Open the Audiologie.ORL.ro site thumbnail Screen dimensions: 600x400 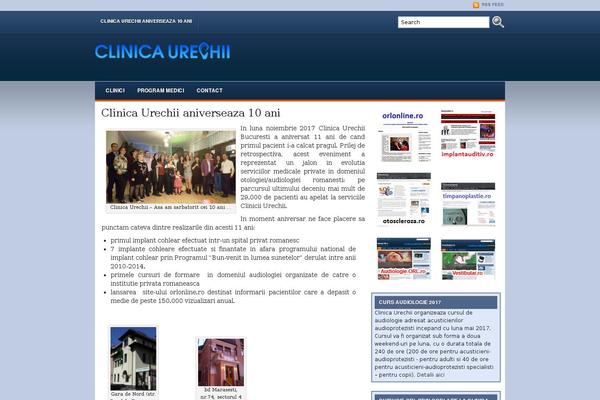(403, 258)
